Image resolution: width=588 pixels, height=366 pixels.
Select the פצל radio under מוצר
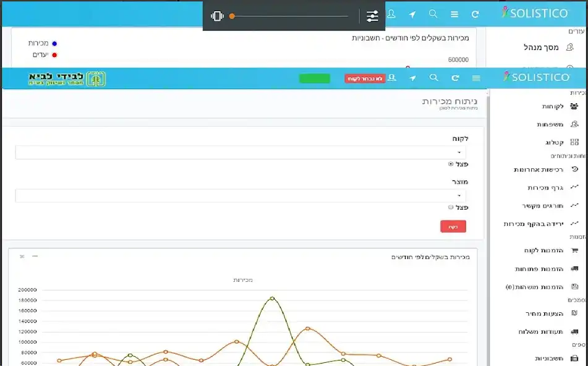(x=451, y=208)
